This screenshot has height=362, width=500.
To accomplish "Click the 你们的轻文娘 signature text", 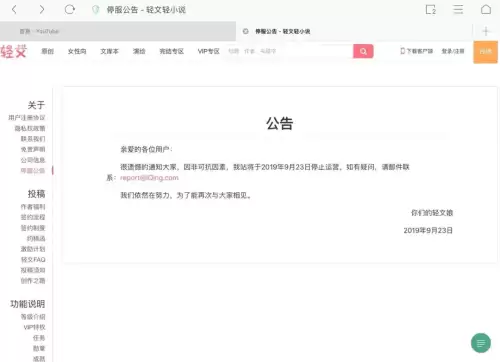I will 432,213.
